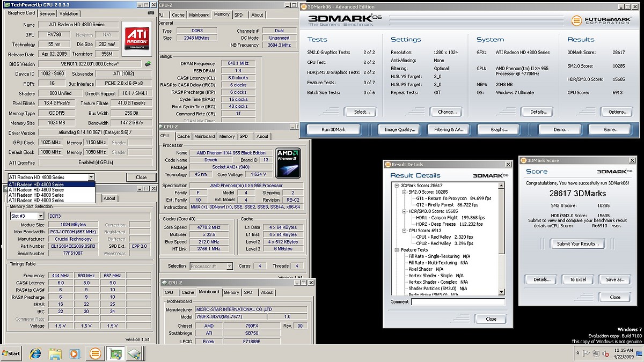644x362 pixels.
Task: Click the Comment input field
Action: pos(458,302)
